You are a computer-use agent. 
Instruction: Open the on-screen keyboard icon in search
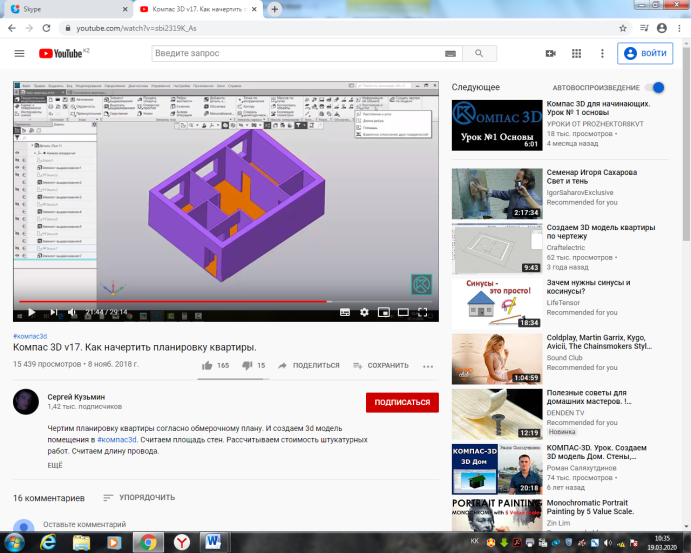(x=450, y=53)
